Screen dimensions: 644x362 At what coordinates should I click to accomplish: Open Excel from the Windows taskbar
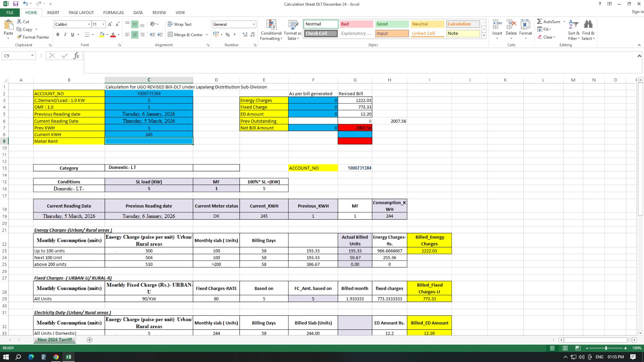click(x=68, y=357)
